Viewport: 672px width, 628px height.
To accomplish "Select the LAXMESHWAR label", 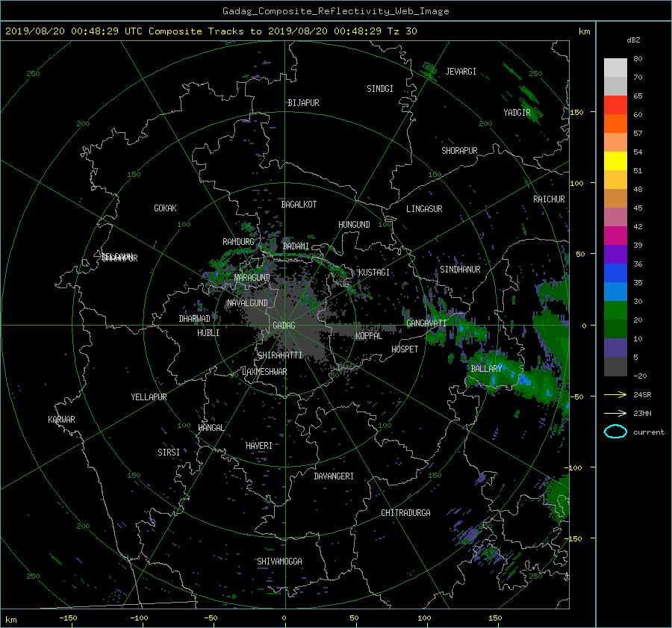I will coord(264,372).
